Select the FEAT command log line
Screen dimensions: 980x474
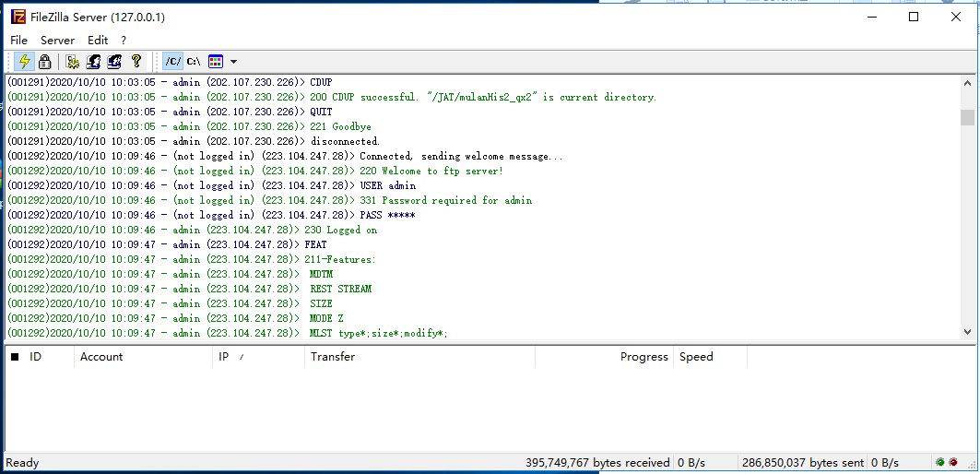167,244
